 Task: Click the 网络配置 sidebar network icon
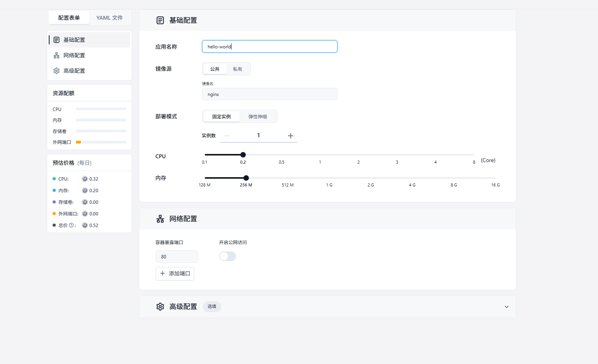coord(57,55)
